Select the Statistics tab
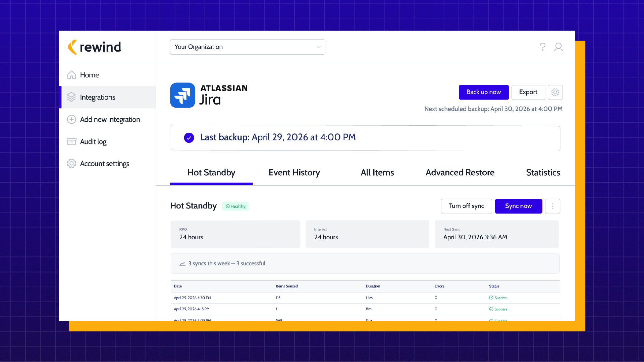644x362 pixels. coord(543,173)
